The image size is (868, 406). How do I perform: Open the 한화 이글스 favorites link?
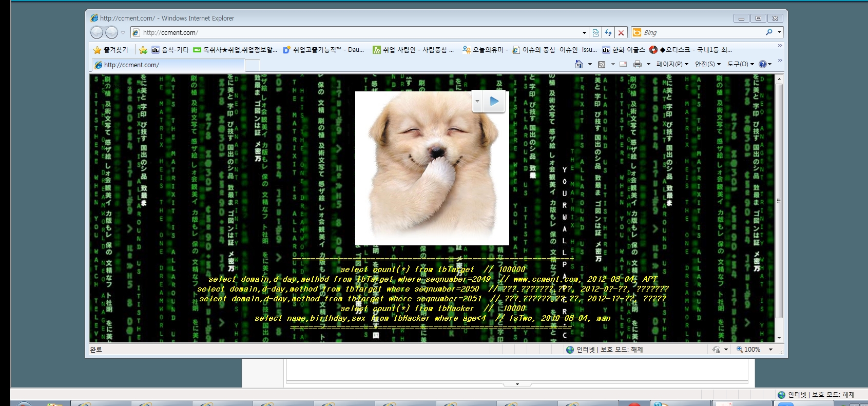click(624, 50)
